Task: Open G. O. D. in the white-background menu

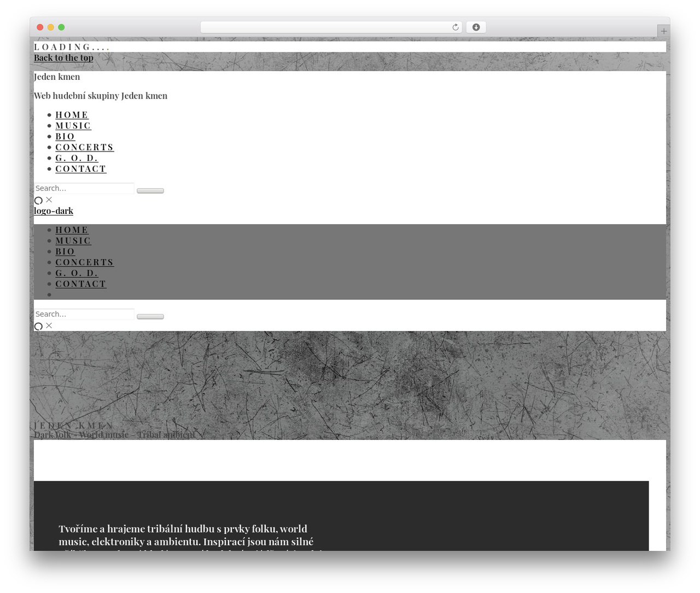Action: coord(77,158)
